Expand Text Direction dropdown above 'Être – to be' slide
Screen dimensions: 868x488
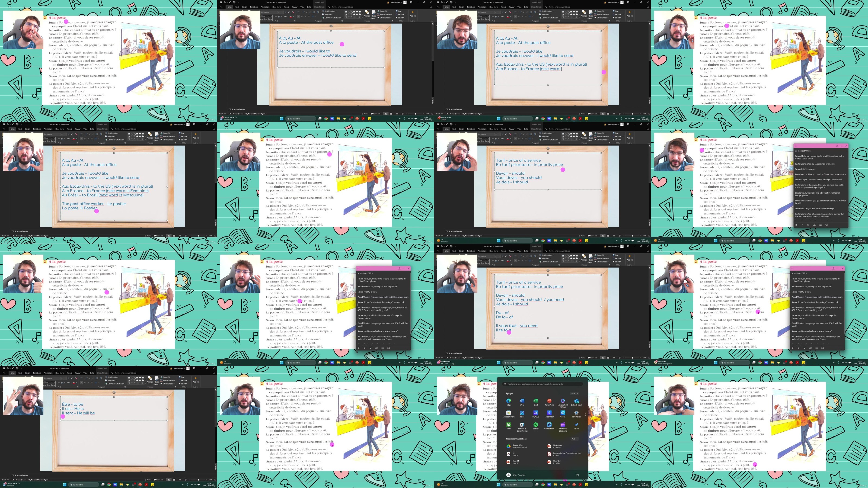pyautogui.click(x=113, y=377)
